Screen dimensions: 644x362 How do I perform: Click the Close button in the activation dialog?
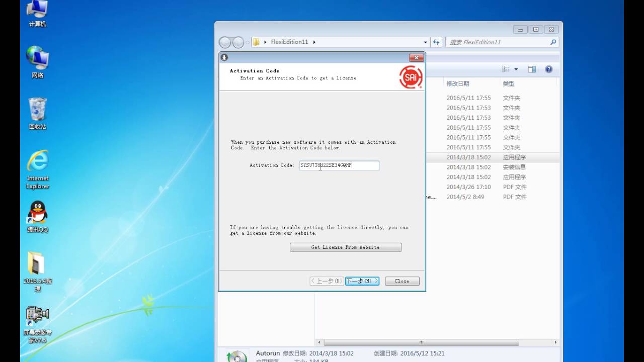coord(402,281)
